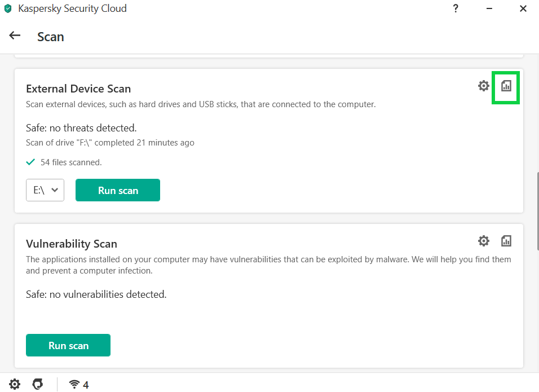View Vulnerability Scan report icon
Image resolution: width=539 pixels, height=392 pixels.
pos(506,241)
